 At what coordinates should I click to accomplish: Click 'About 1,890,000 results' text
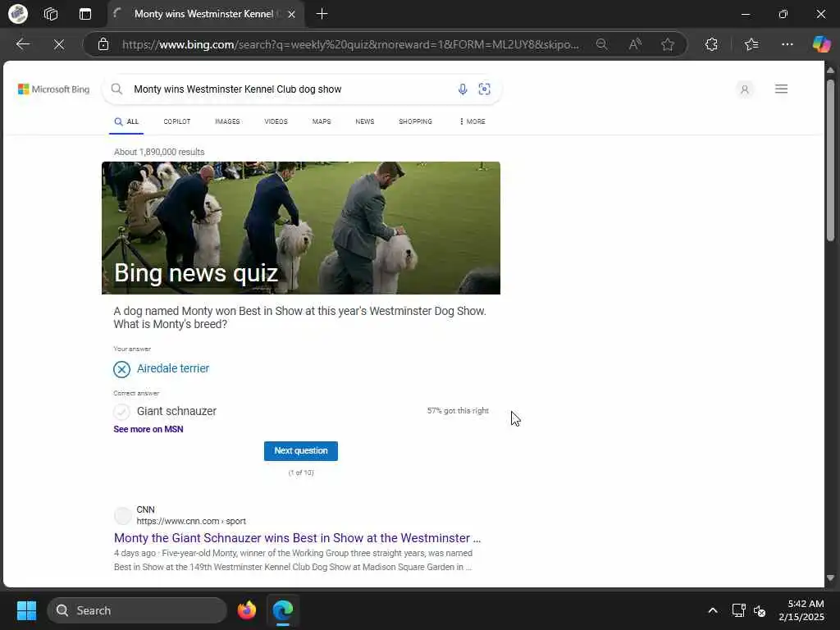(159, 152)
